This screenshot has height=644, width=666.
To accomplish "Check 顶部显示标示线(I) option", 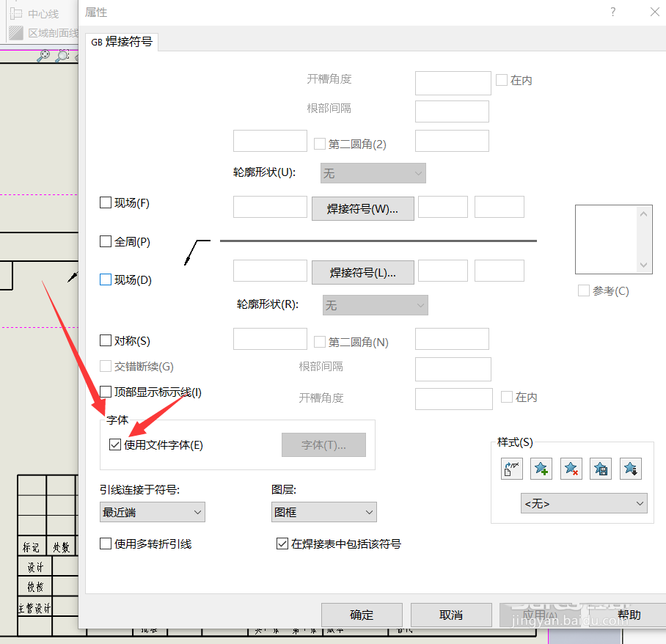I will point(106,391).
